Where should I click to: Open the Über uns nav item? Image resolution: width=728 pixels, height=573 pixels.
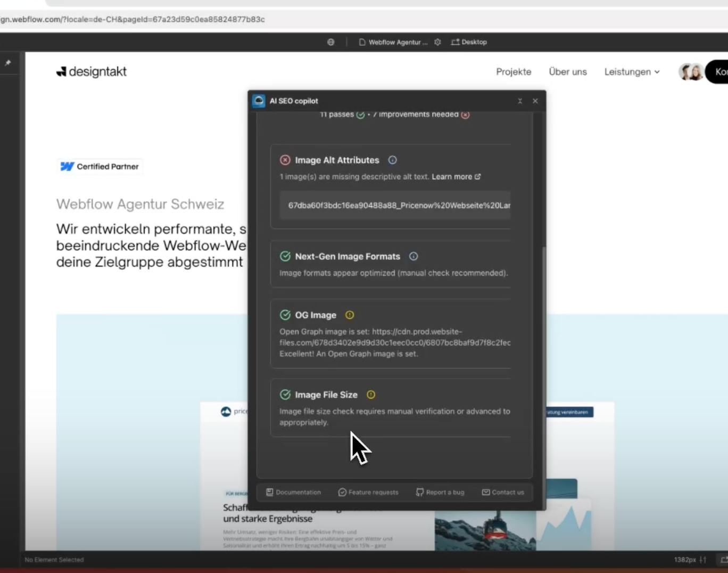pos(568,72)
